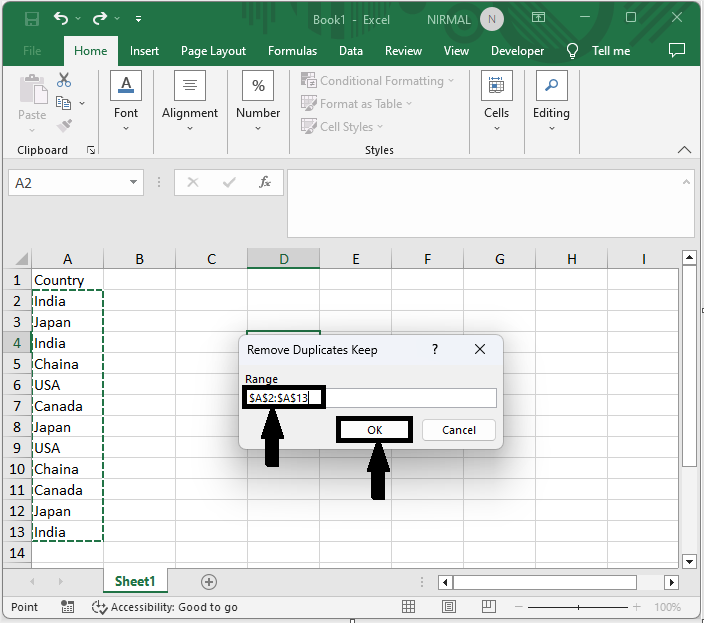Switch to the Formulas tab
This screenshot has height=623, width=704.
click(292, 51)
